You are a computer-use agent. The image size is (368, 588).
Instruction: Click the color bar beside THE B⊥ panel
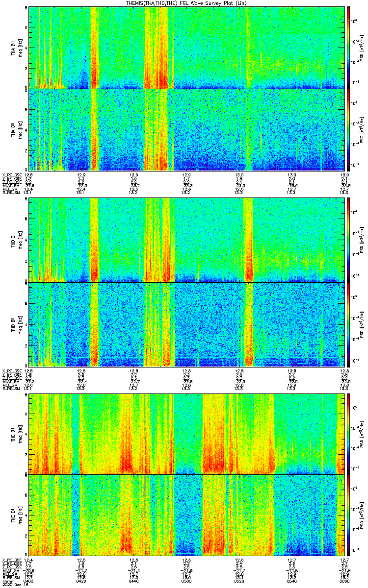tap(349, 433)
